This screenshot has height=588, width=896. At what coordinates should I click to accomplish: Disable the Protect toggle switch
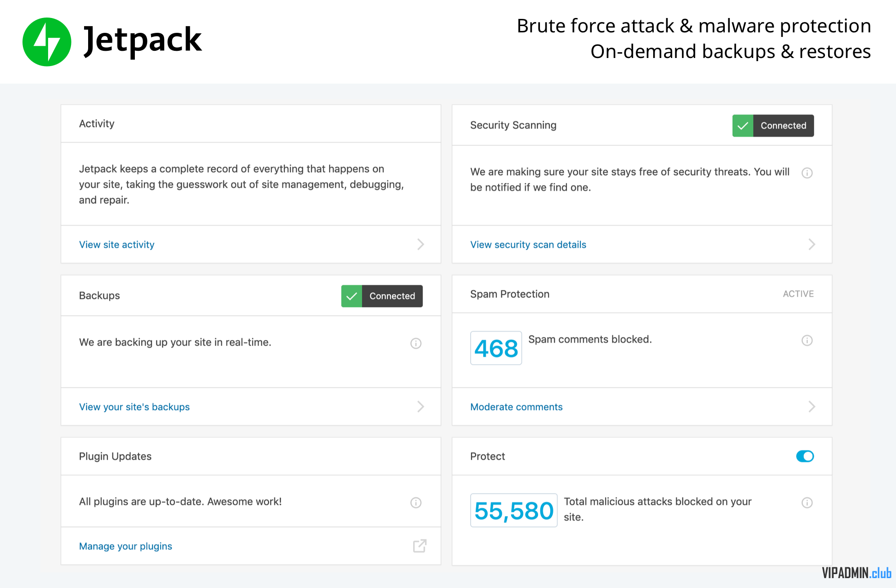(x=805, y=456)
